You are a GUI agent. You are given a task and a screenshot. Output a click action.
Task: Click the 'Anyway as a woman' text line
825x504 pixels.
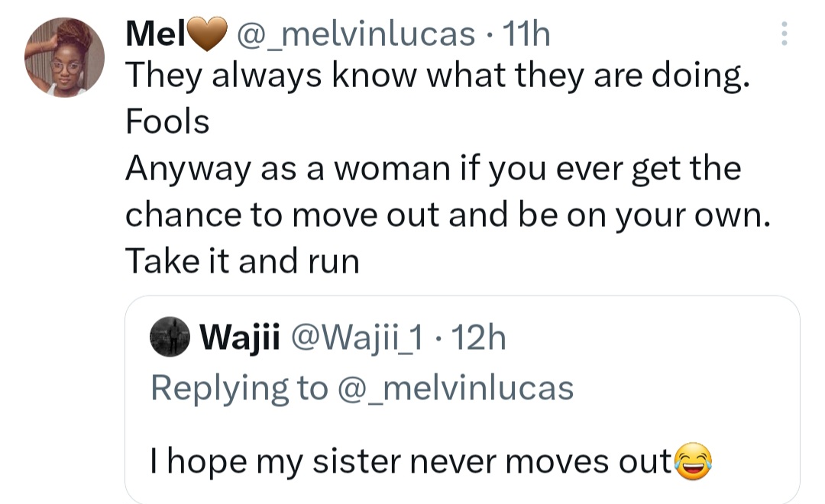click(x=433, y=169)
